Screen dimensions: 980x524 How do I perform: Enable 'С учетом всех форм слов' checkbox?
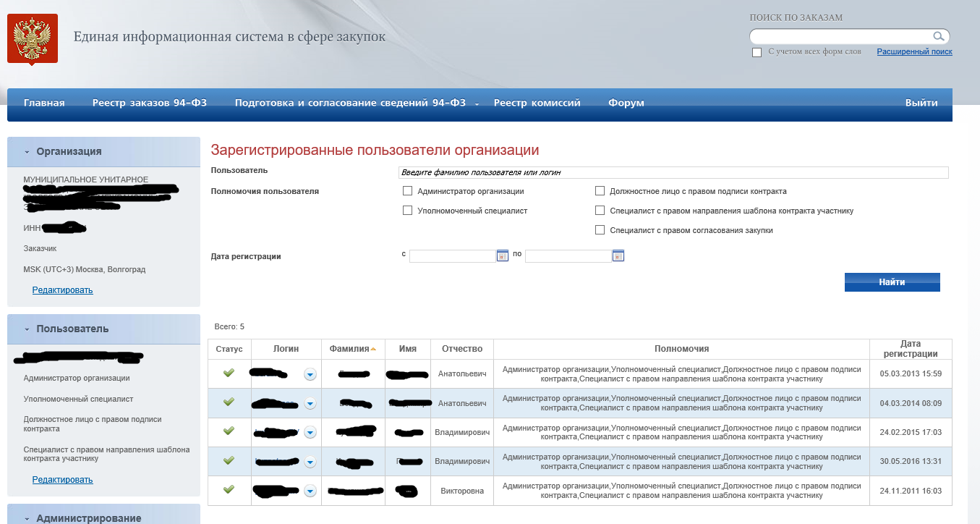click(x=757, y=52)
